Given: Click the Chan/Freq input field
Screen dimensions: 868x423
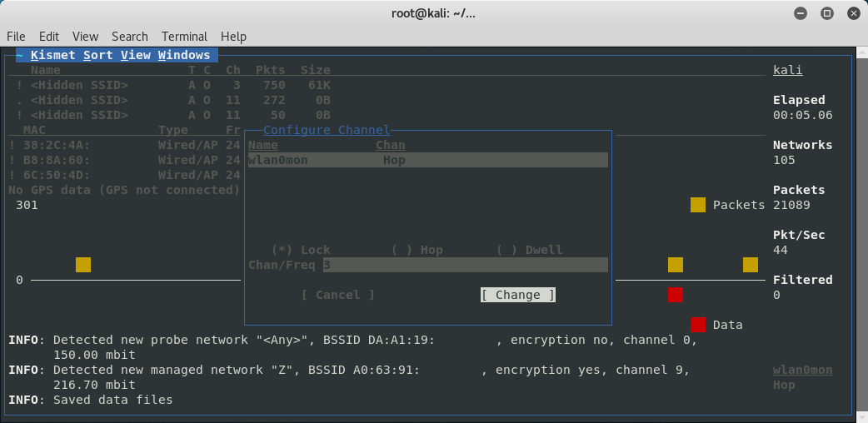Looking at the screenshot, I should tap(465, 265).
